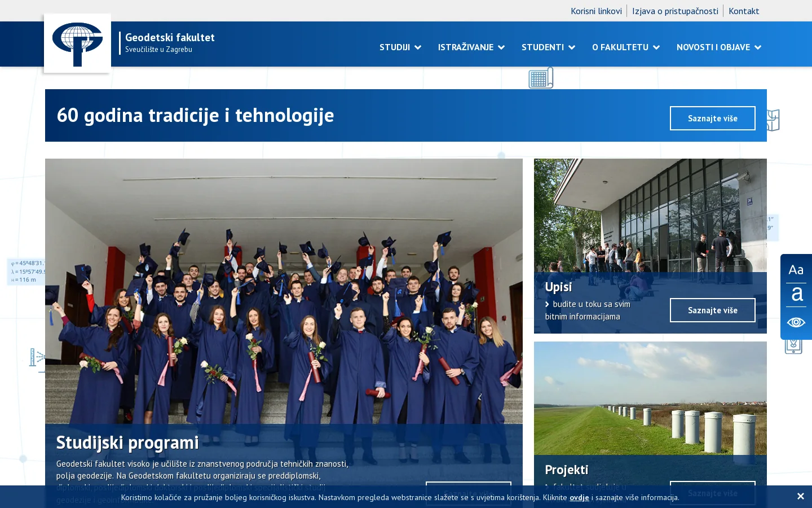
Task: Expand the ISTRAŽIVANJE dropdown menu
Action: click(x=471, y=47)
